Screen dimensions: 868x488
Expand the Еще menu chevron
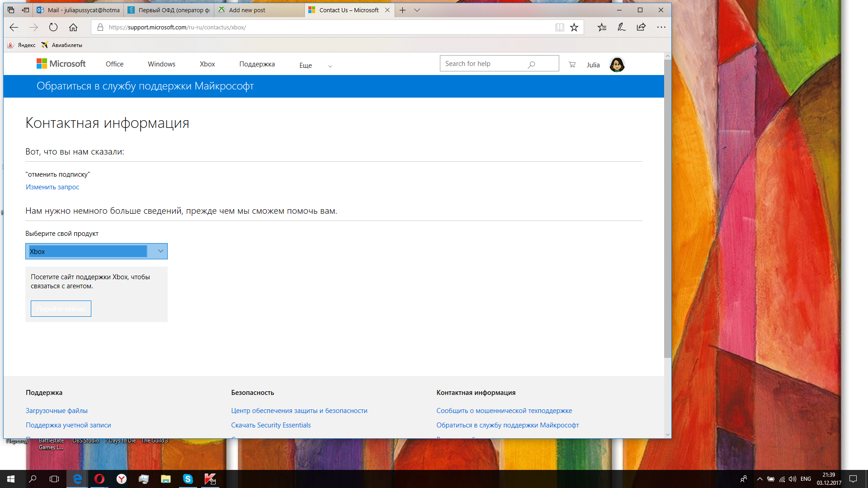tap(330, 66)
